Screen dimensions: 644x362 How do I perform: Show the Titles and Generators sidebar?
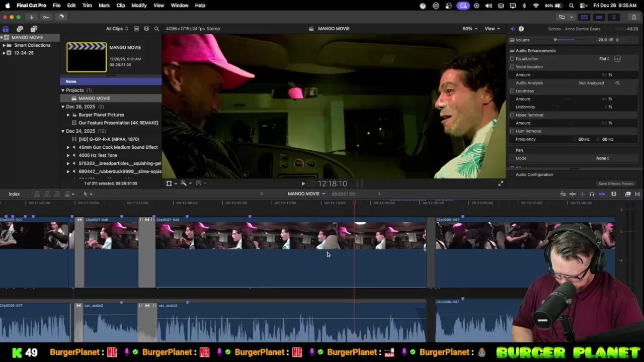pyautogui.click(x=34, y=29)
